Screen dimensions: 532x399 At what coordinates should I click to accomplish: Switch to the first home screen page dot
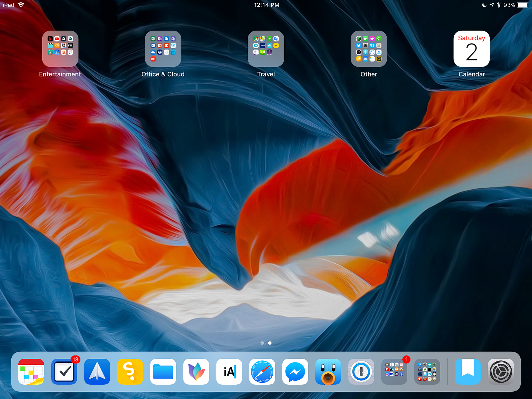coord(262,343)
